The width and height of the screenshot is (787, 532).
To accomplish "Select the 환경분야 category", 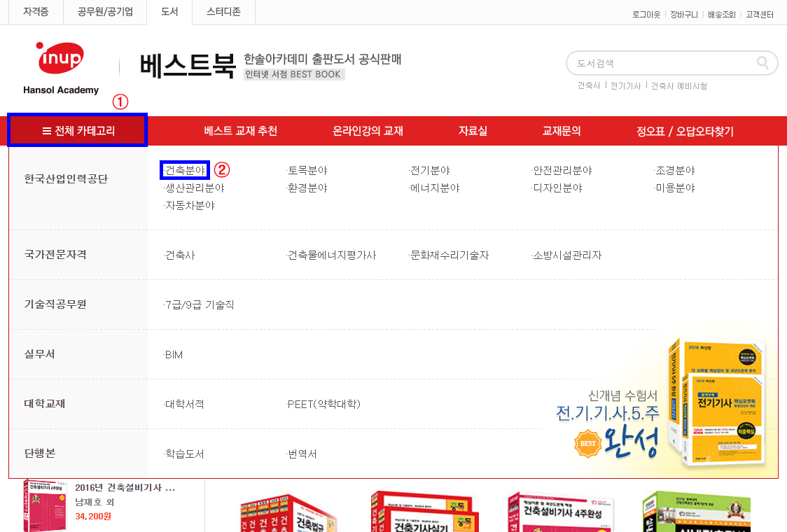I will 307,188.
